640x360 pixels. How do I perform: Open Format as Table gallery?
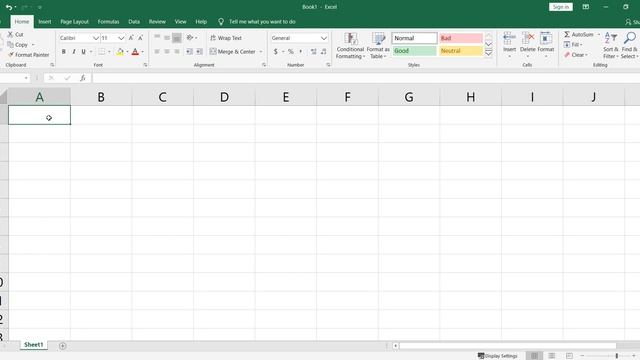tap(378, 46)
